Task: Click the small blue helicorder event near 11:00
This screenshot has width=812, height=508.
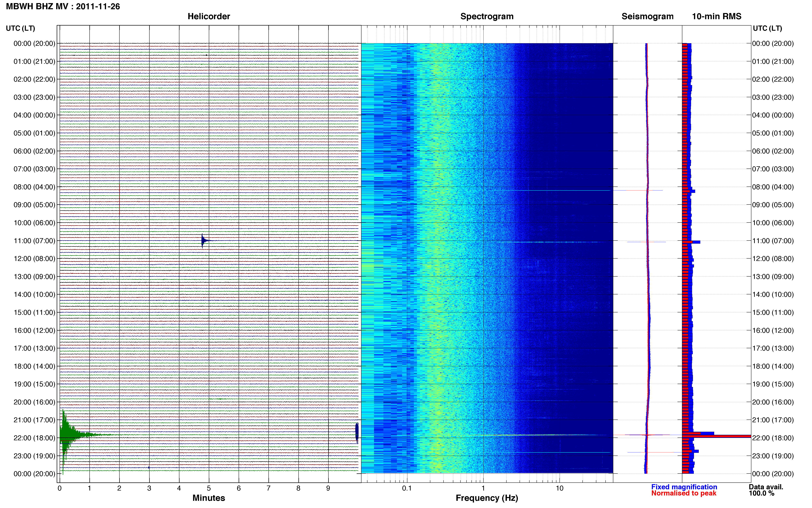Action: tap(204, 241)
